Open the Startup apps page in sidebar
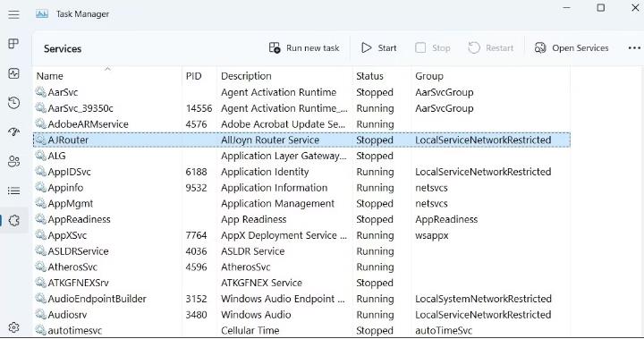Screen dimensions: 644x339 coord(13,131)
